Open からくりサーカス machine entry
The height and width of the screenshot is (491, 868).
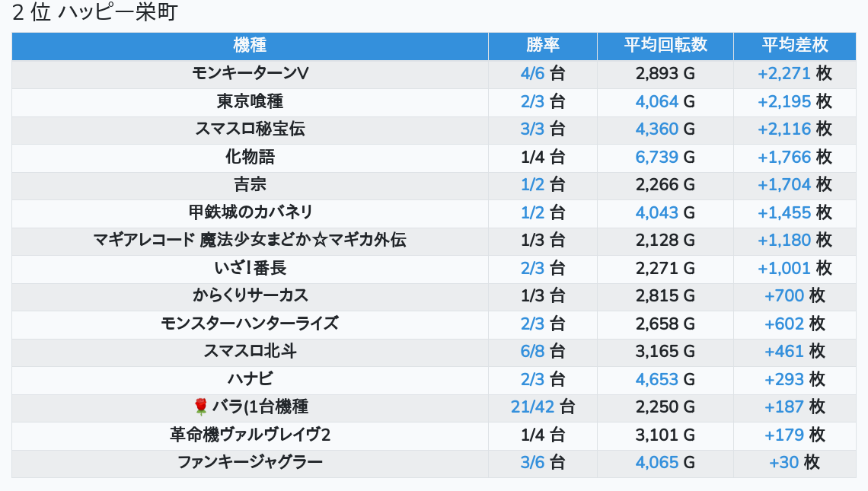pyautogui.click(x=250, y=295)
